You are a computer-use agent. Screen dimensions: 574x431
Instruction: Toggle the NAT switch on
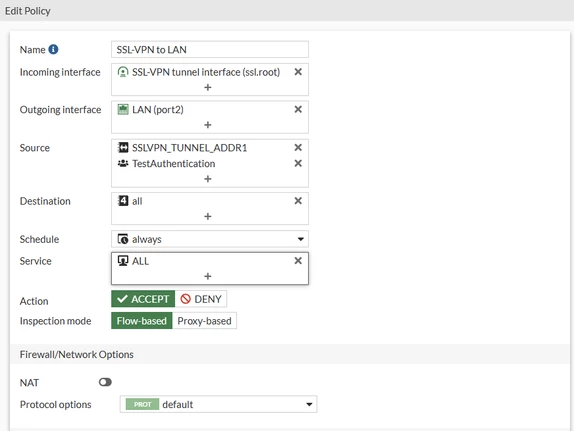click(x=105, y=382)
